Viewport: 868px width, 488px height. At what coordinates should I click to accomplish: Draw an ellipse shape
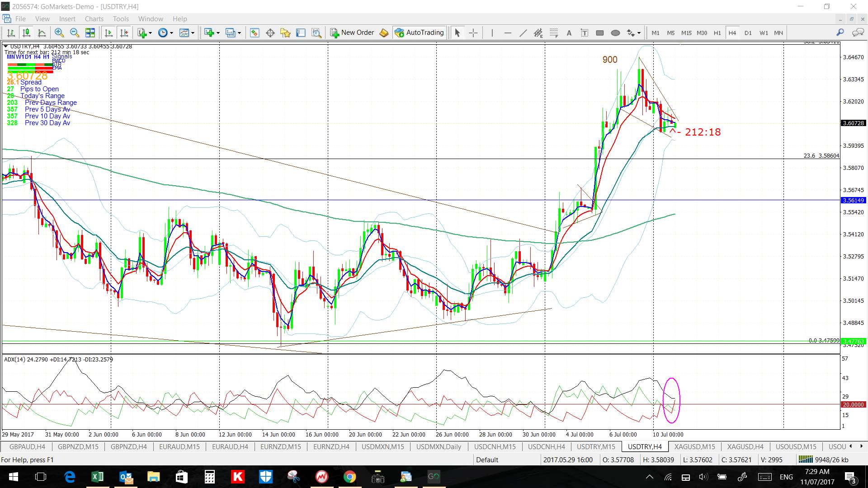615,33
